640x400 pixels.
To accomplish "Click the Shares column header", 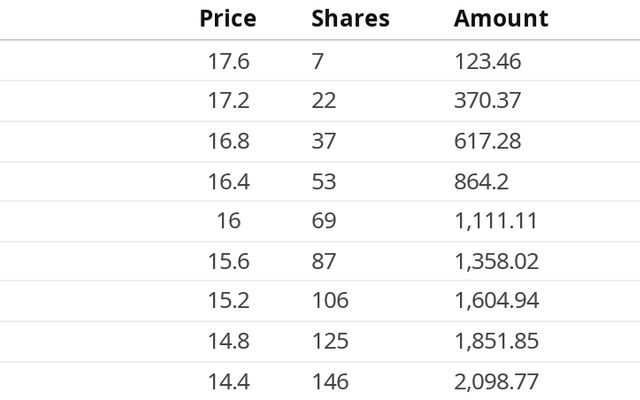I will pos(350,18).
